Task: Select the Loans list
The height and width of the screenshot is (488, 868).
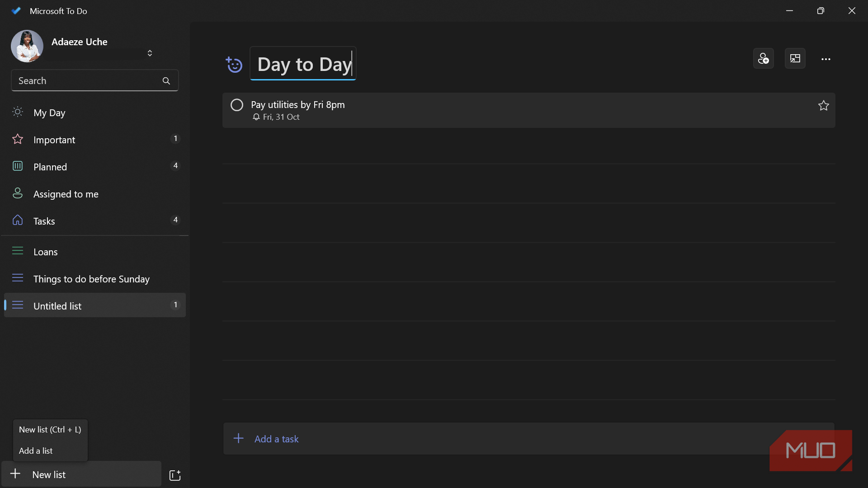Action: point(95,252)
